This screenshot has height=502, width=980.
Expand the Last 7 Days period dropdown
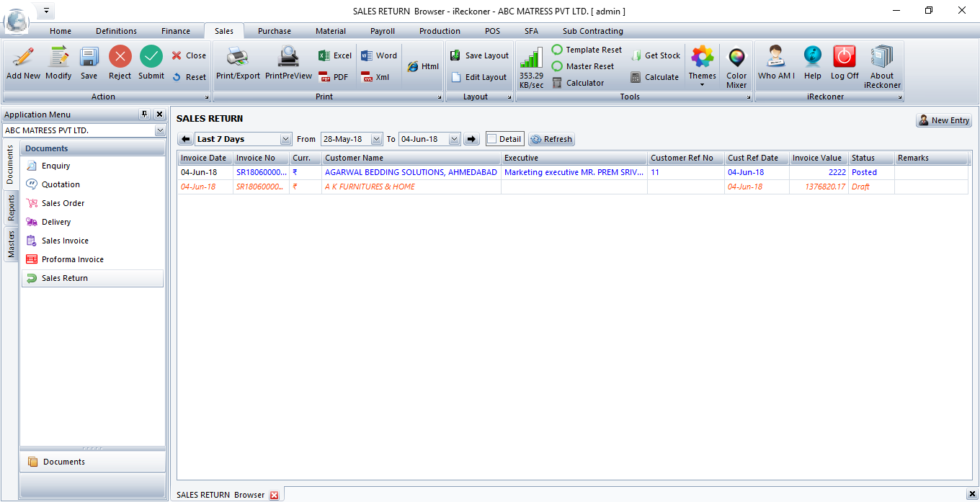(285, 139)
